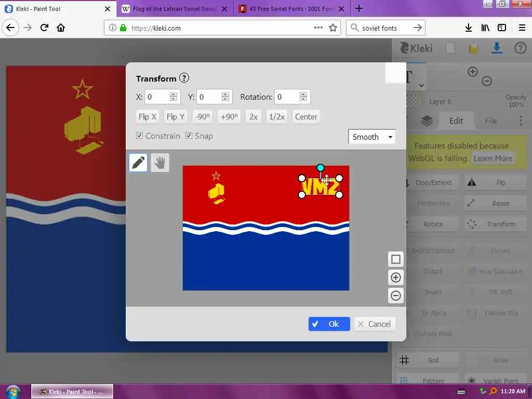Click Flip X button
Screen dimensions: 532x399
click(147, 117)
